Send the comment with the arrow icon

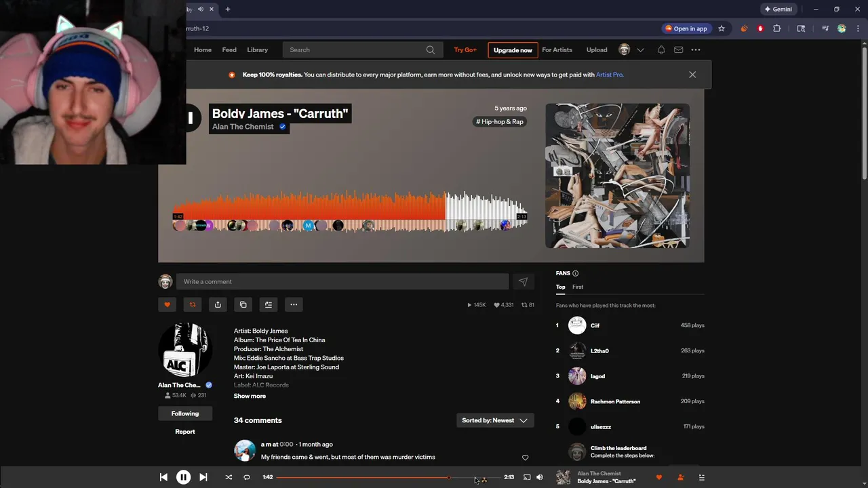coord(523,281)
